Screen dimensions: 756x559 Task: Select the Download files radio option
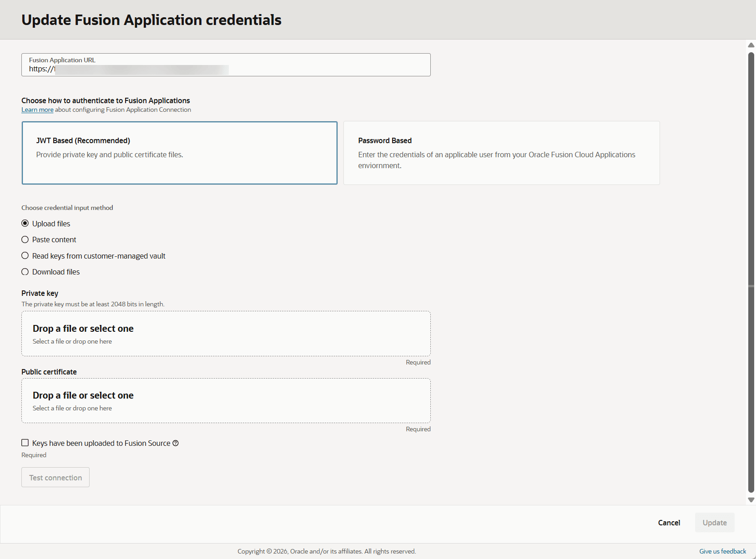tap(25, 272)
